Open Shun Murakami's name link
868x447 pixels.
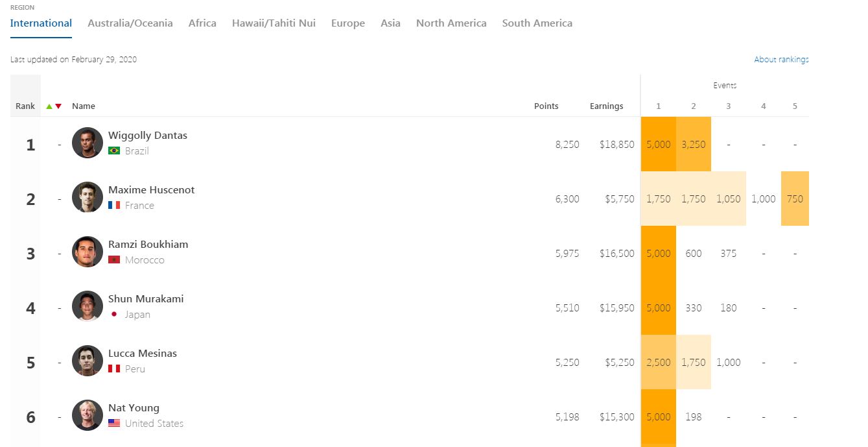(146, 299)
